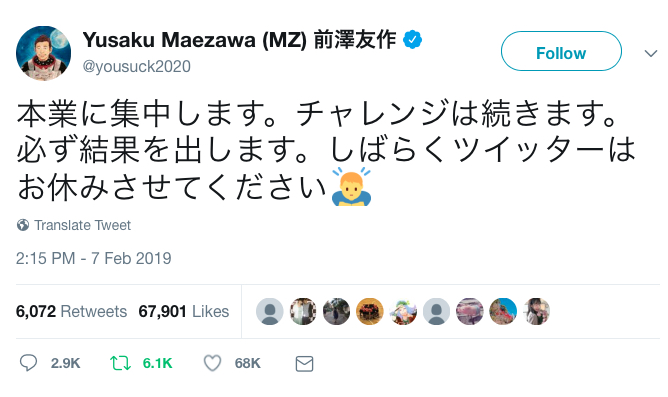
Task: Click the bowing person emoji
Action: click(351, 187)
